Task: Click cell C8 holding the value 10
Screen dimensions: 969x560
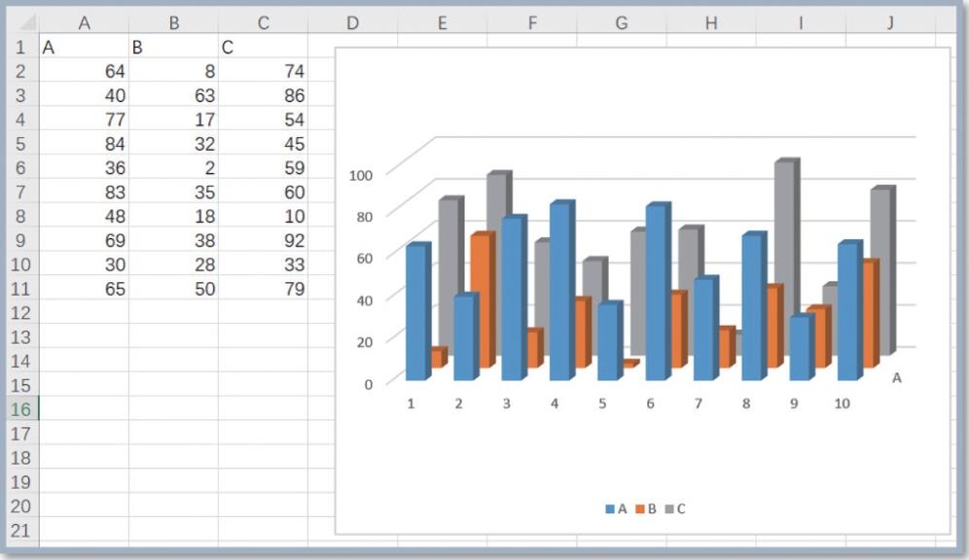Action: (264, 216)
